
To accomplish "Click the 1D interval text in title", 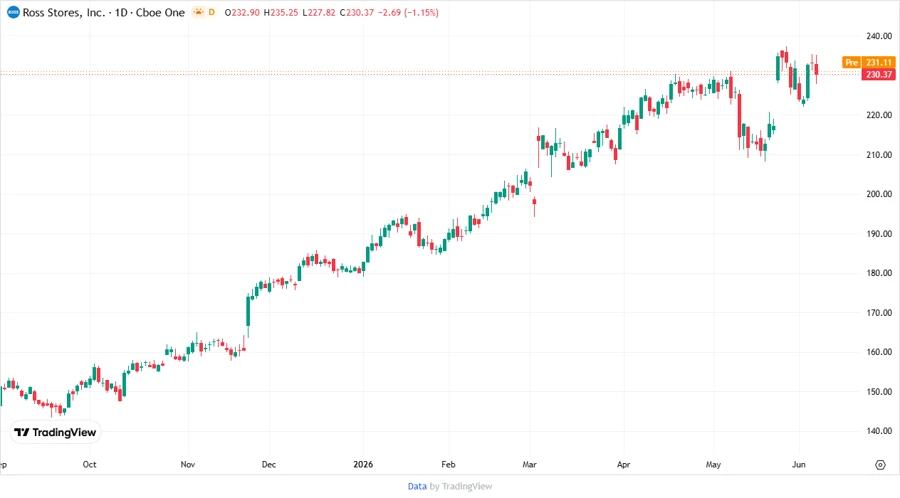I will pyautogui.click(x=121, y=13).
